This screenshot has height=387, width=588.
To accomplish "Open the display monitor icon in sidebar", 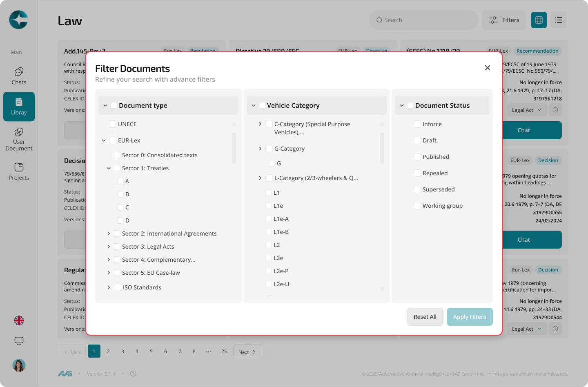I will (19, 341).
